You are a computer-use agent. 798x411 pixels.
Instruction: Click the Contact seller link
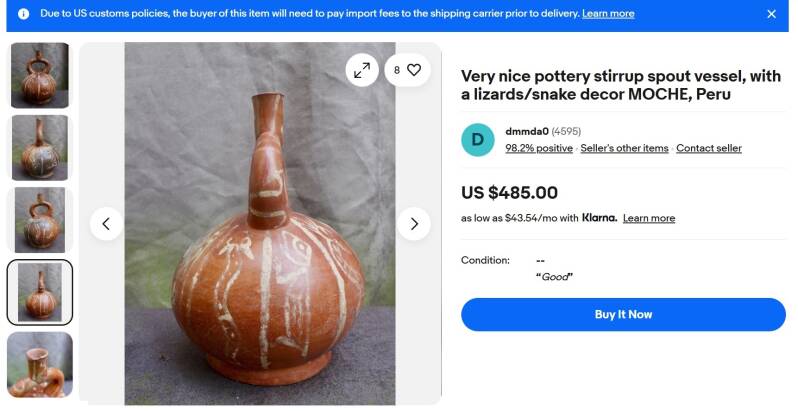[x=709, y=148]
